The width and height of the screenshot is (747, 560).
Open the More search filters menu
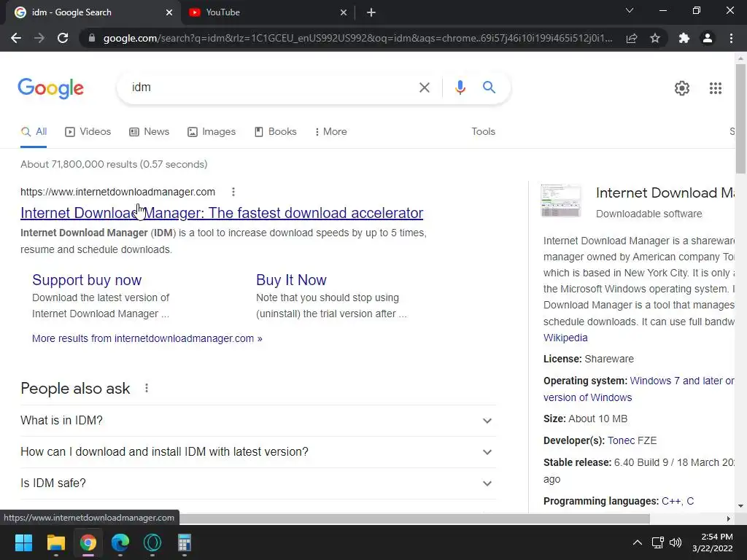[x=330, y=132]
